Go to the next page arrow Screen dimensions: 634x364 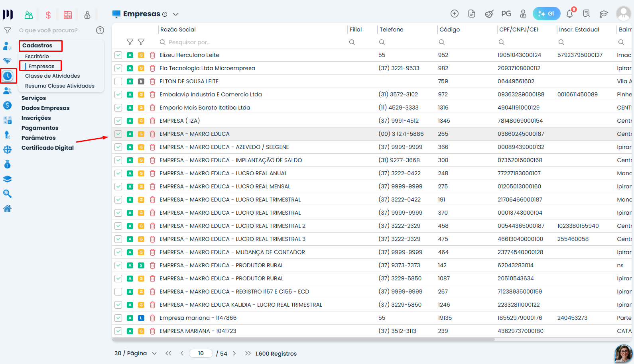point(234,353)
